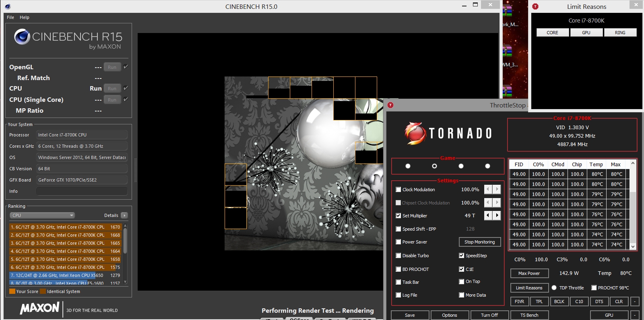Select the RING tab in Limit Reasons
The width and height of the screenshot is (644, 320).
tap(620, 33)
